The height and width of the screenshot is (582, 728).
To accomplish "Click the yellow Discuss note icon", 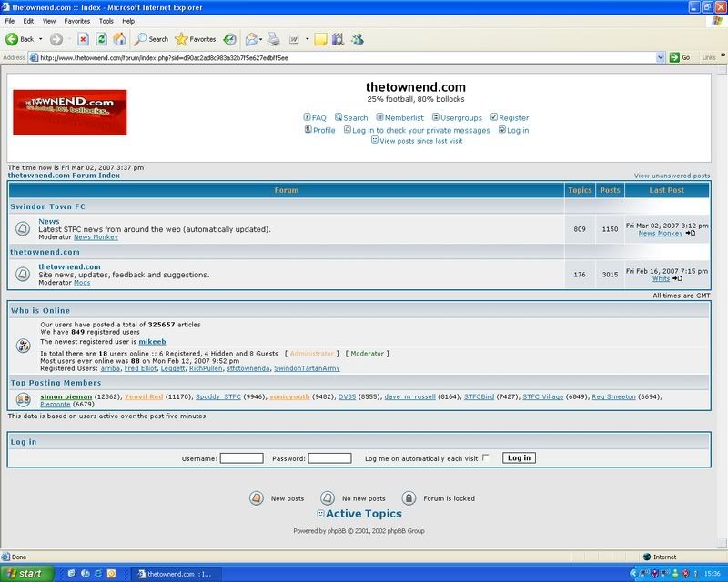I will [320, 39].
